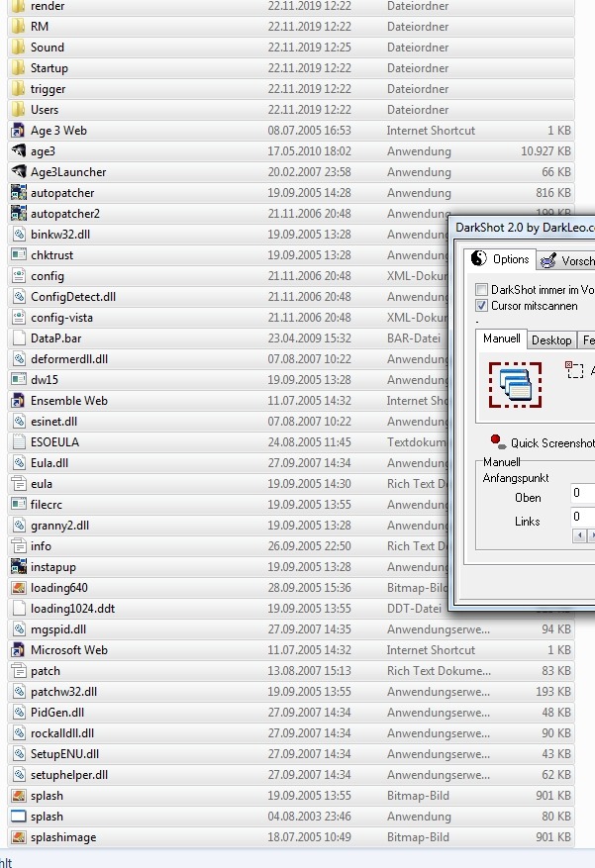Select the Manuell tab

[x=502, y=338]
